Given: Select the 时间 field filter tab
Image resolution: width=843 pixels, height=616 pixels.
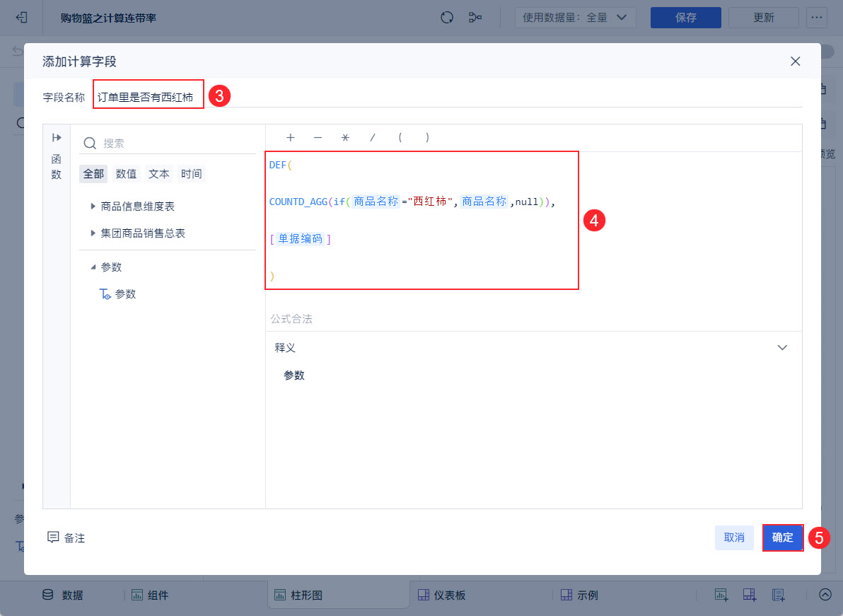Looking at the screenshot, I should [192, 173].
